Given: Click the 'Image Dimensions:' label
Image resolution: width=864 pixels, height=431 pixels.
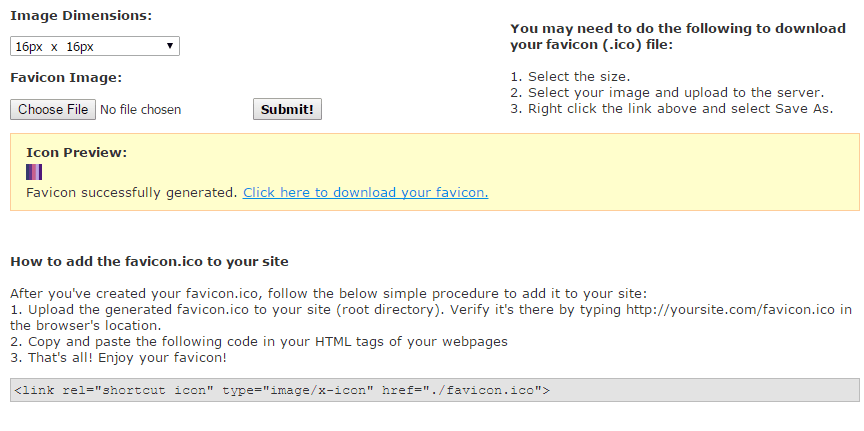Looking at the screenshot, I should click(x=81, y=16).
